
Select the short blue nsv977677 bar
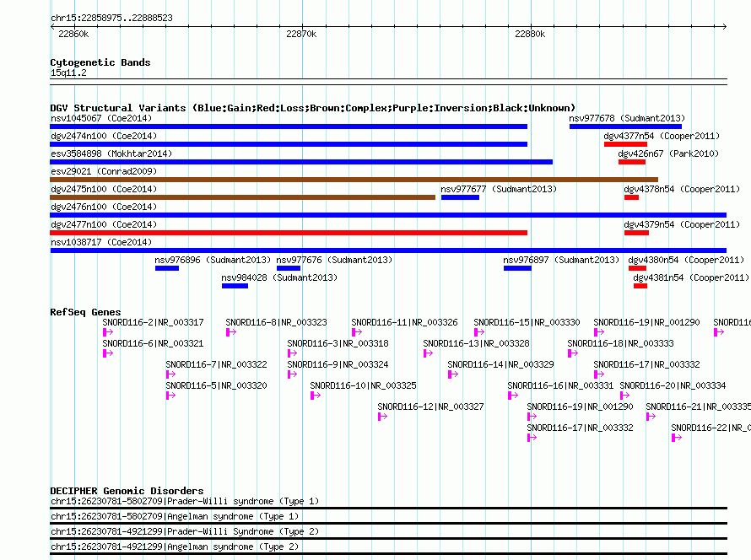click(x=460, y=197)
